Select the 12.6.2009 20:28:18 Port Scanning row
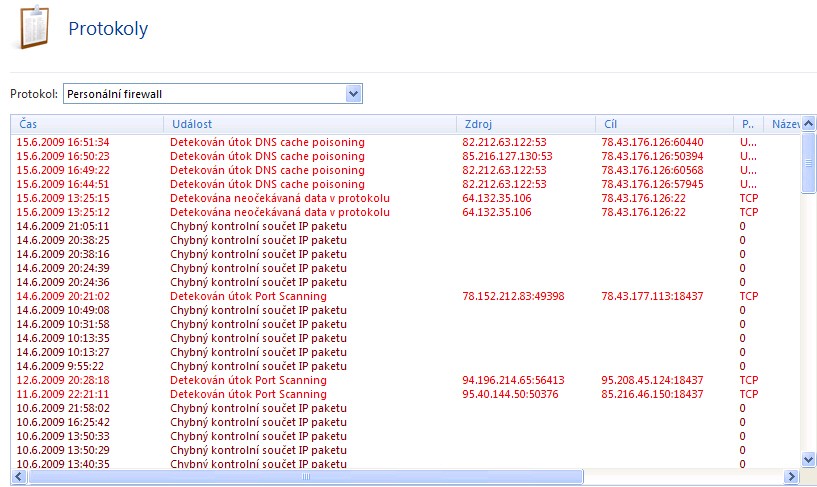Image resolution: width=817 pixels, height=487 pixels. [x=405, y=380]
